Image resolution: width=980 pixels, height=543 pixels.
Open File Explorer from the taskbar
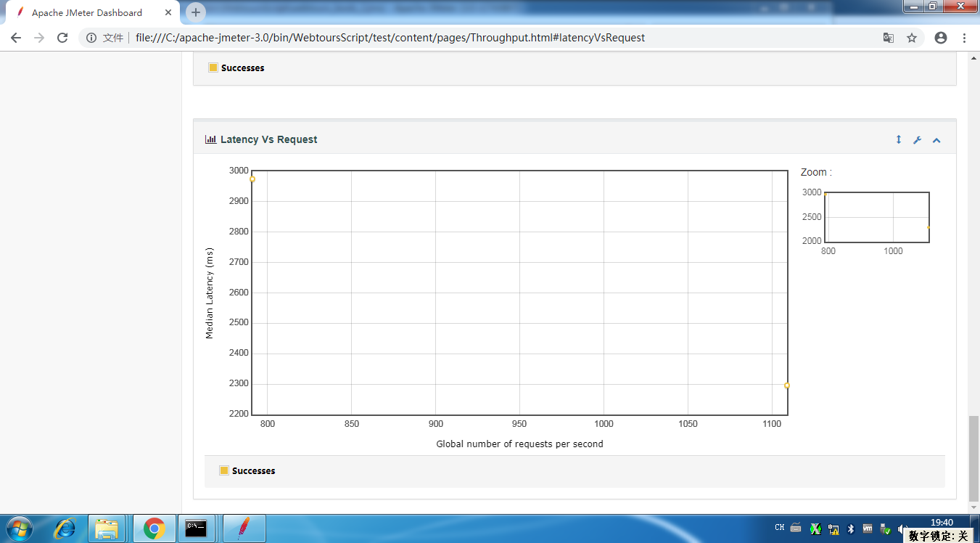[x=107, y=528]
